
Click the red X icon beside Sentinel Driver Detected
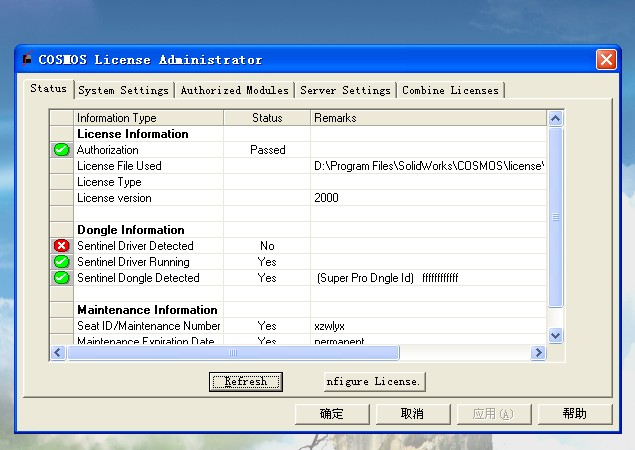tap(61, 246)
